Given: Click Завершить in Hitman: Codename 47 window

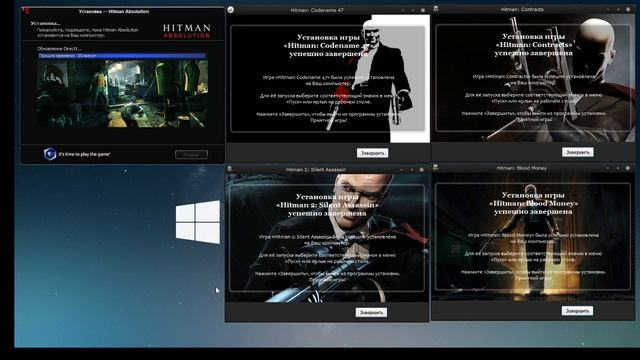Looking at the screenshot, I should coord(372,153).
